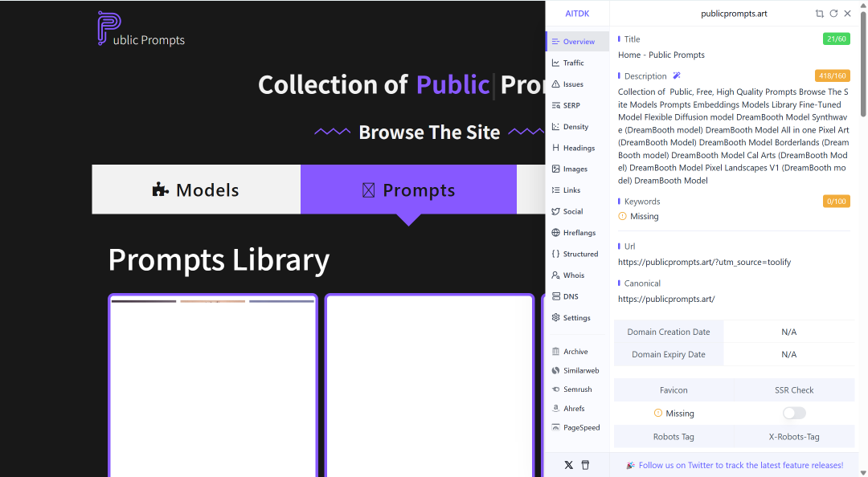Click the trash icon in sidebar footer
This screenshot has height=477, width=868.
585,465
